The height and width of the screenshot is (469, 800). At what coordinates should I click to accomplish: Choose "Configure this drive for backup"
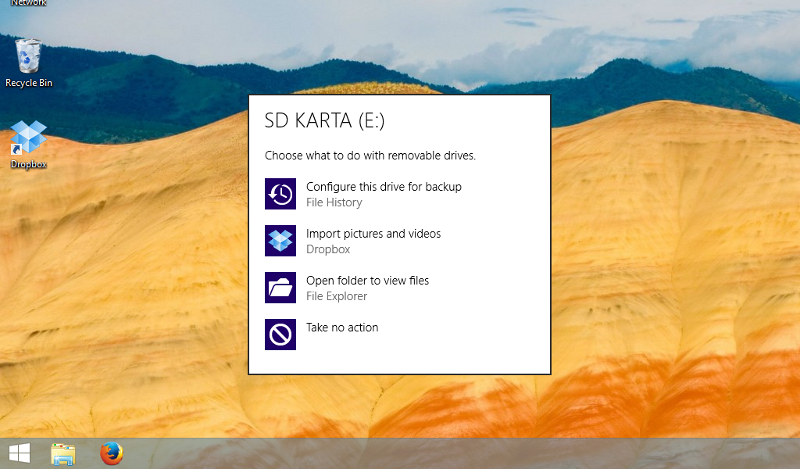pos(383,187)
